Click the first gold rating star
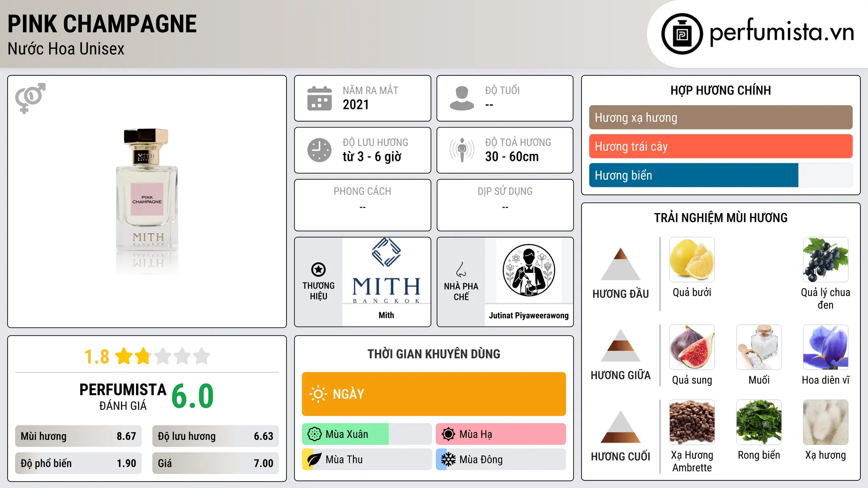 click(124, 356)
